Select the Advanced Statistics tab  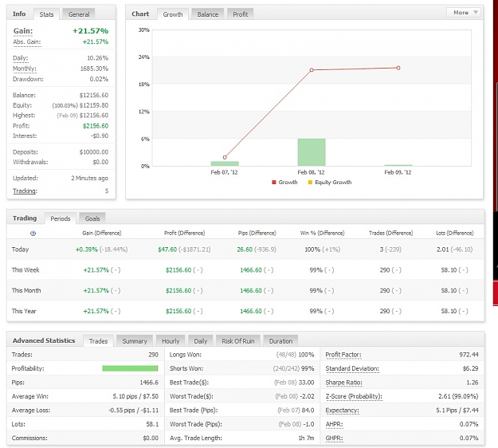pyautogui.click(x=44, y=340)
